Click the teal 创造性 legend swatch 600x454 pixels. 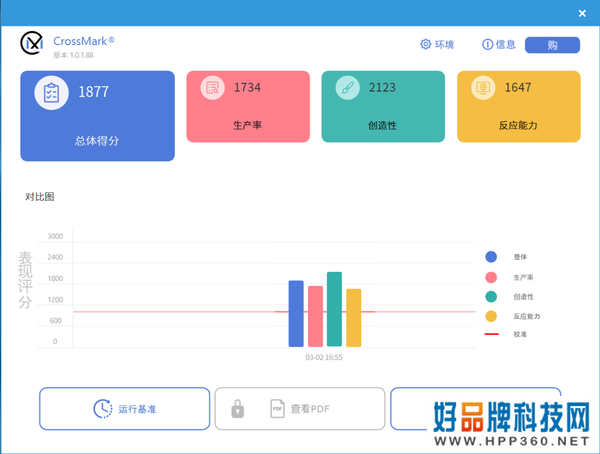coord(491,297)
